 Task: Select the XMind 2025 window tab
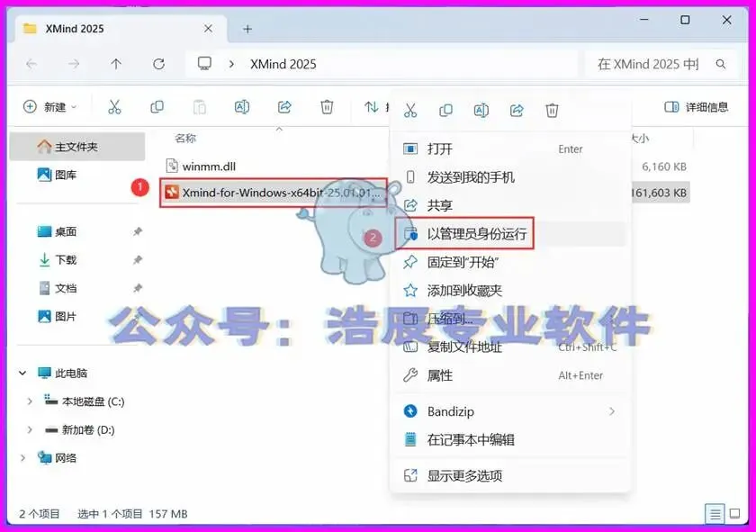121,29
